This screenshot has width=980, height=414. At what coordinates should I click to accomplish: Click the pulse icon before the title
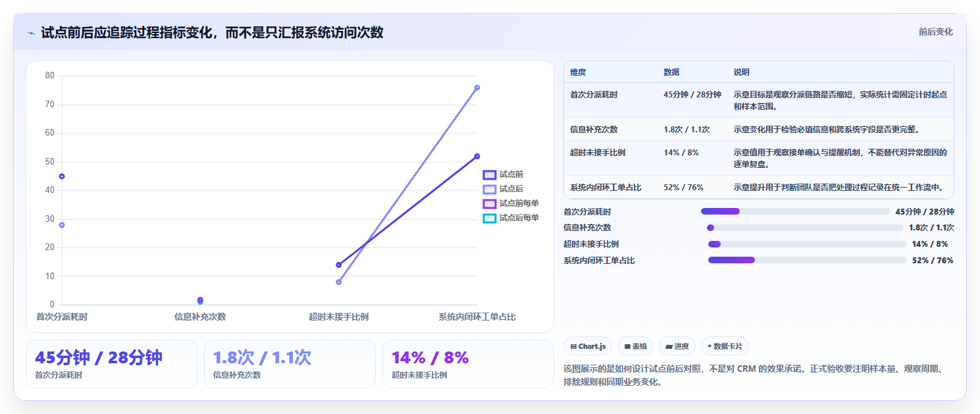(32, 32)
